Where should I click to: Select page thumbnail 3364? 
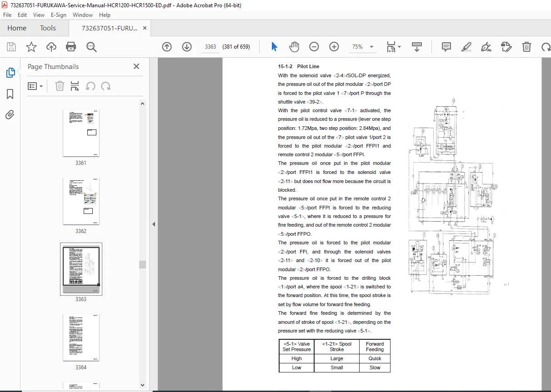tap(81, 337)
